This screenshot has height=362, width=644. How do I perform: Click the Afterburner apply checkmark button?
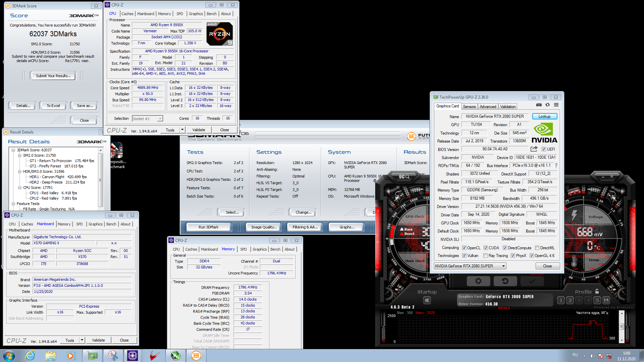pos(532,281)
